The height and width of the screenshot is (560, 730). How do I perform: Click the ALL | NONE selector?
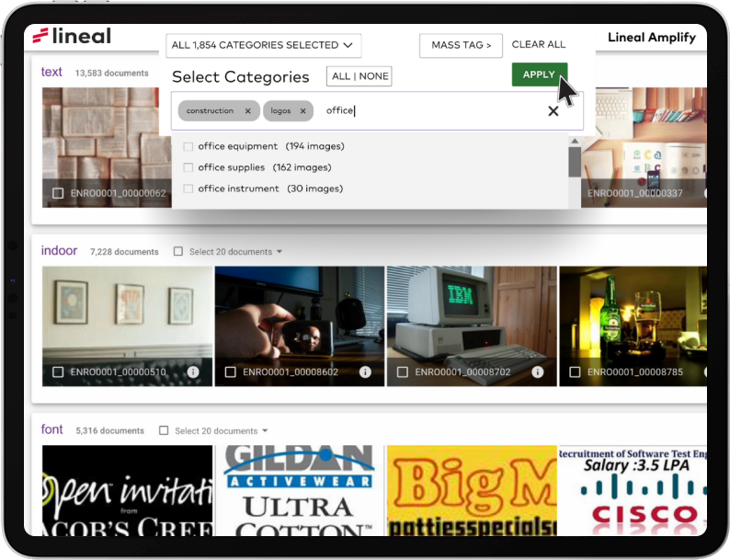click(x=359, y=76)
